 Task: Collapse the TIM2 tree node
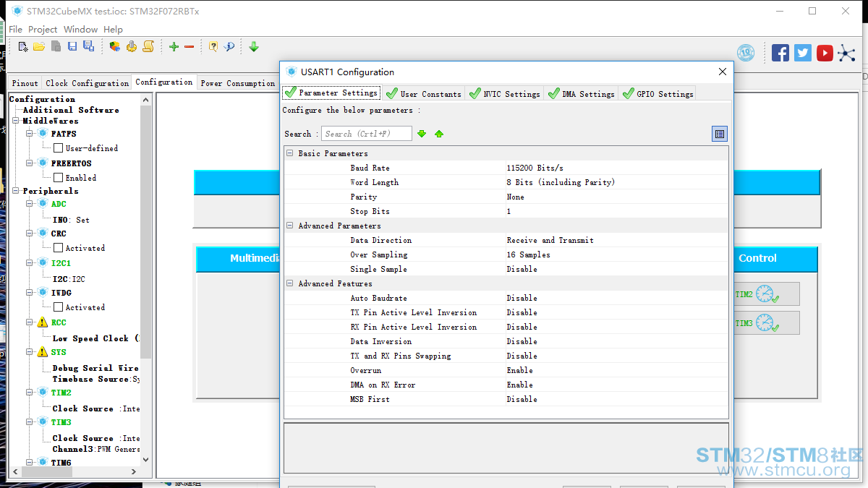pos(30,393)
